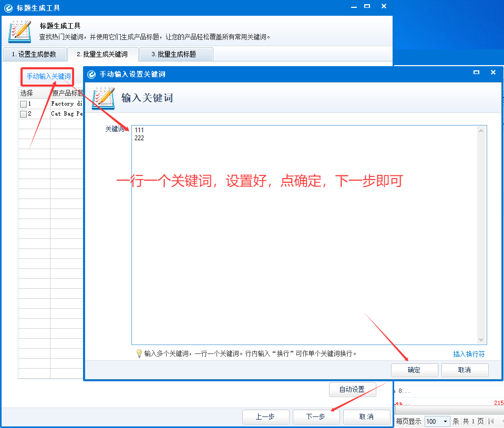Click inside the 关键词 text area
Screen dimensions: 504x428
305,236
